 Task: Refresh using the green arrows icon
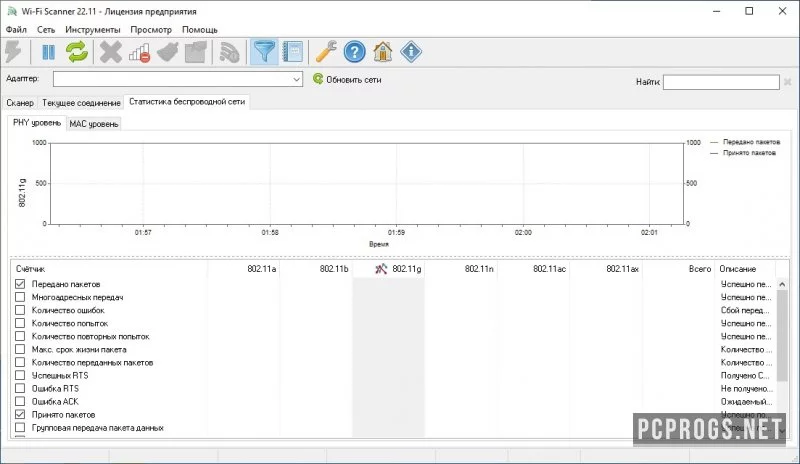tap(77, 52)
